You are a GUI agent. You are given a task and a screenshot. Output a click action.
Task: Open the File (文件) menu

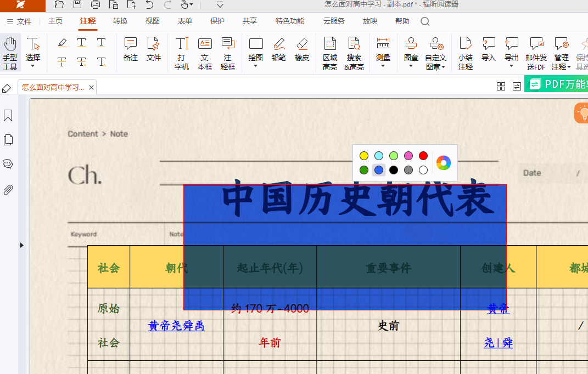[x=19, y=21]
